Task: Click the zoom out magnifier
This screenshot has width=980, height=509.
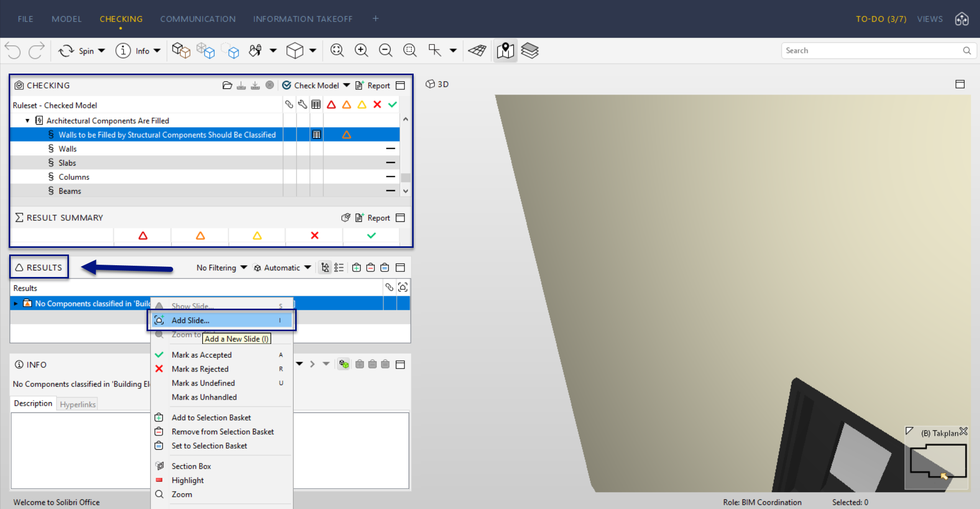Action: [386, 50]
